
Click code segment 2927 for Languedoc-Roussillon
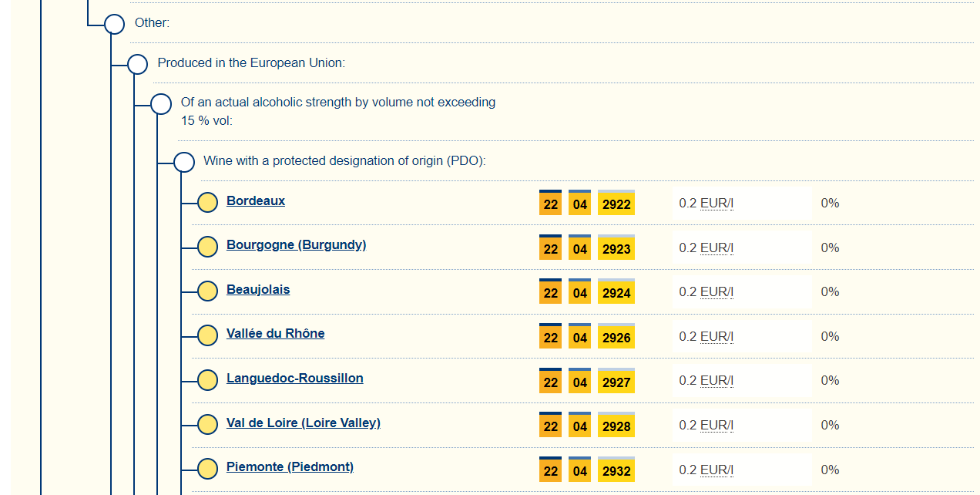(x=616, y=382)
